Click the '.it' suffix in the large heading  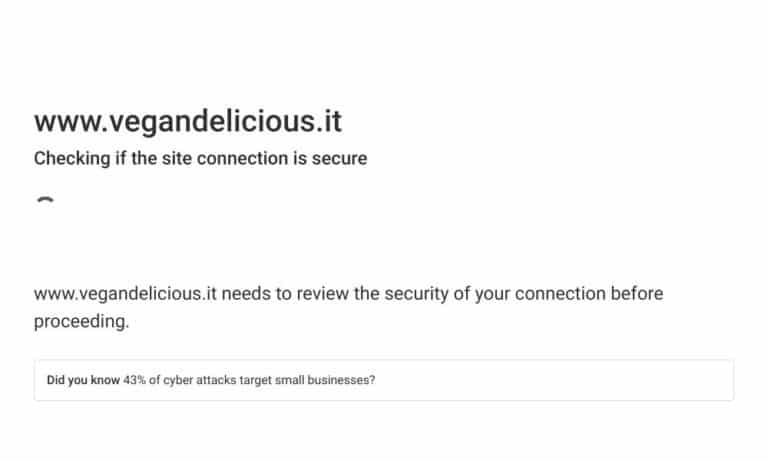coord(329,121)
